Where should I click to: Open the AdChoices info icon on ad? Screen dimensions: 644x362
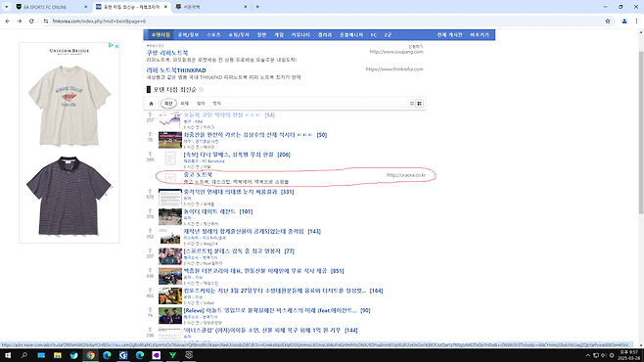111,46
